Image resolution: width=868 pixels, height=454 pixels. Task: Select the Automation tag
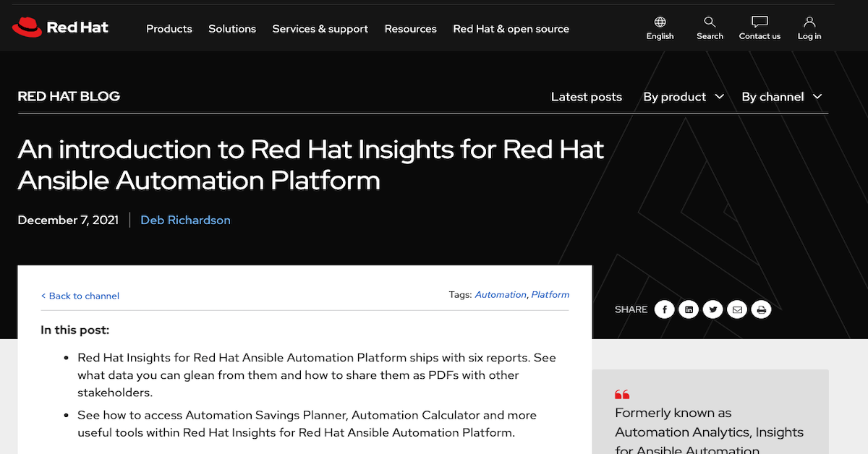501,295
